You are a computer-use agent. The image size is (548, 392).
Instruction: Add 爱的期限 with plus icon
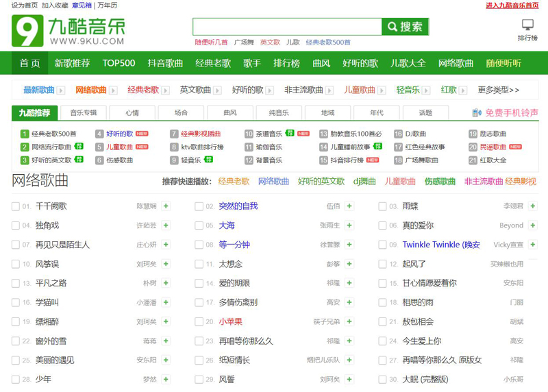pyautogui.click(x=349, y=283)
